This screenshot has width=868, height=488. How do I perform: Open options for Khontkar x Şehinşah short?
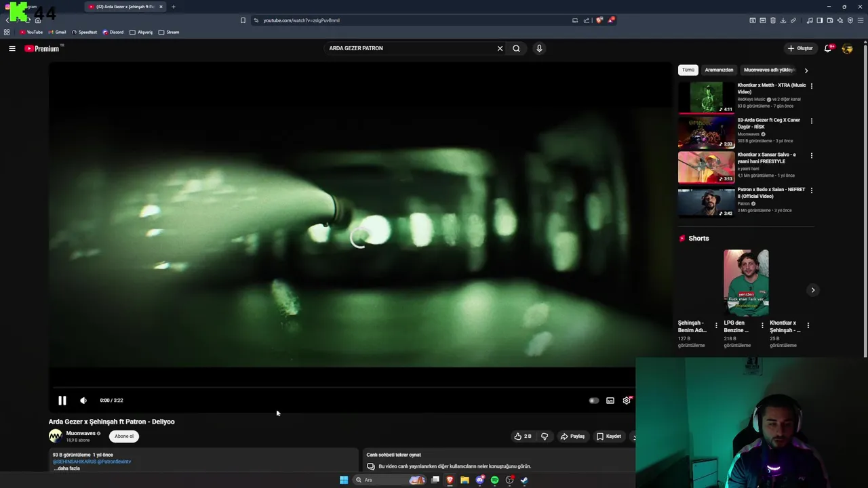pyautogui.click(x=808, y=325)
